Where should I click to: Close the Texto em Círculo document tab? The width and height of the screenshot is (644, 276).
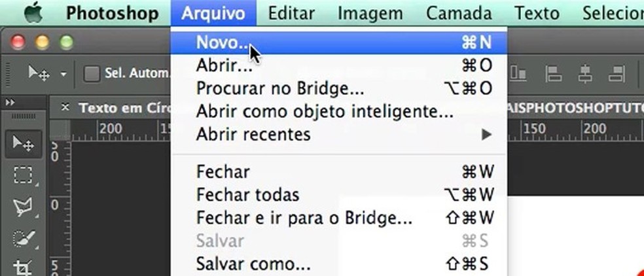click(x=65, y=108)
